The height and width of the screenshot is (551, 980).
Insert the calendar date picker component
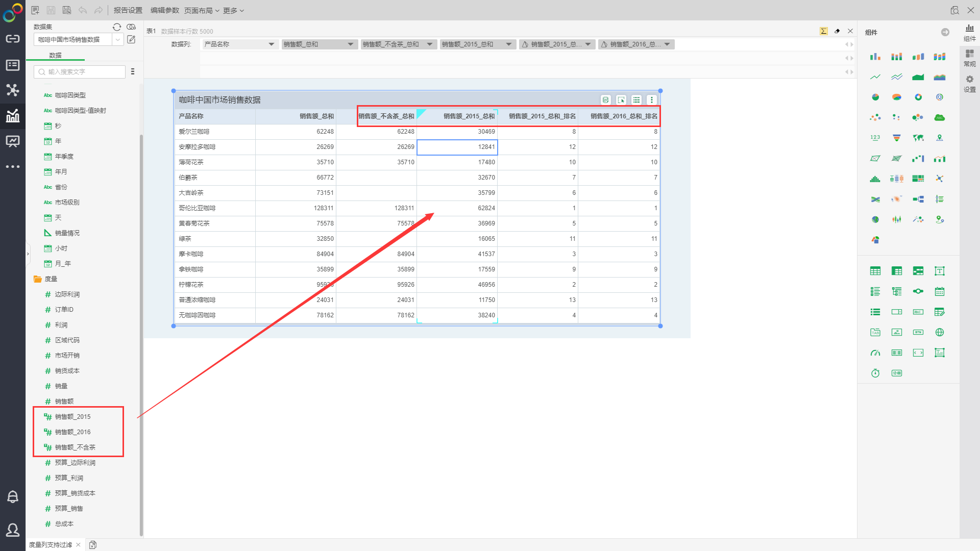point(940,291)
